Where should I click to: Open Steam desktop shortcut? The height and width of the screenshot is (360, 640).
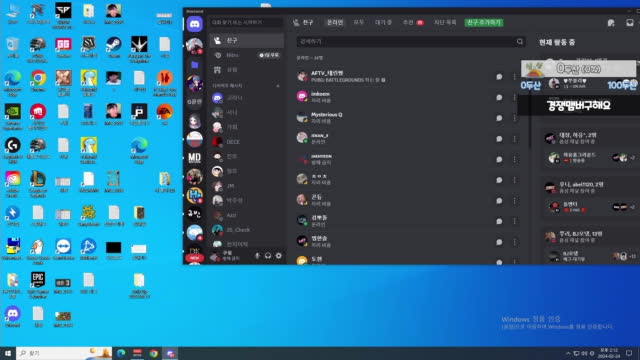pos(113,47)
